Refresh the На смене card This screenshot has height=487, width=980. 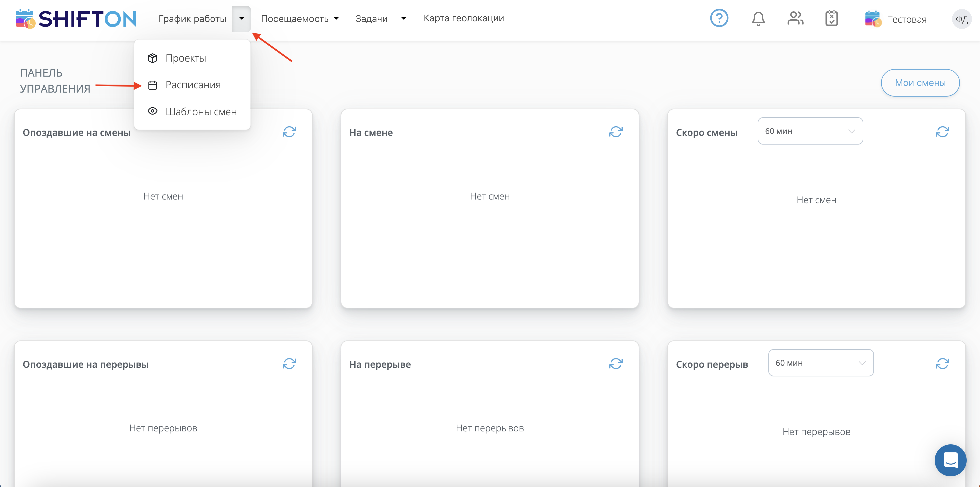pos(616,132)
